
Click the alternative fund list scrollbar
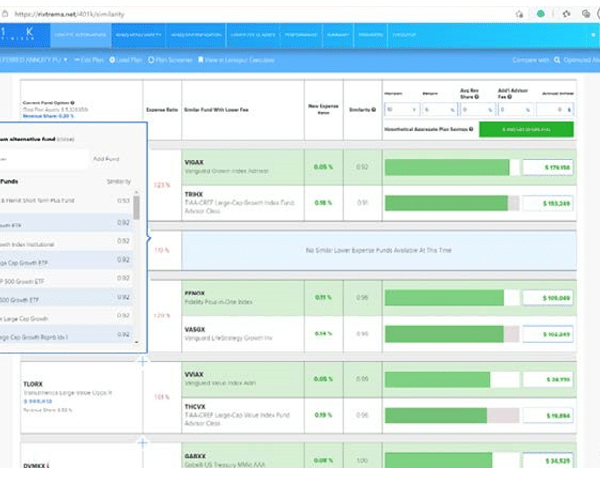coord(136,208)
